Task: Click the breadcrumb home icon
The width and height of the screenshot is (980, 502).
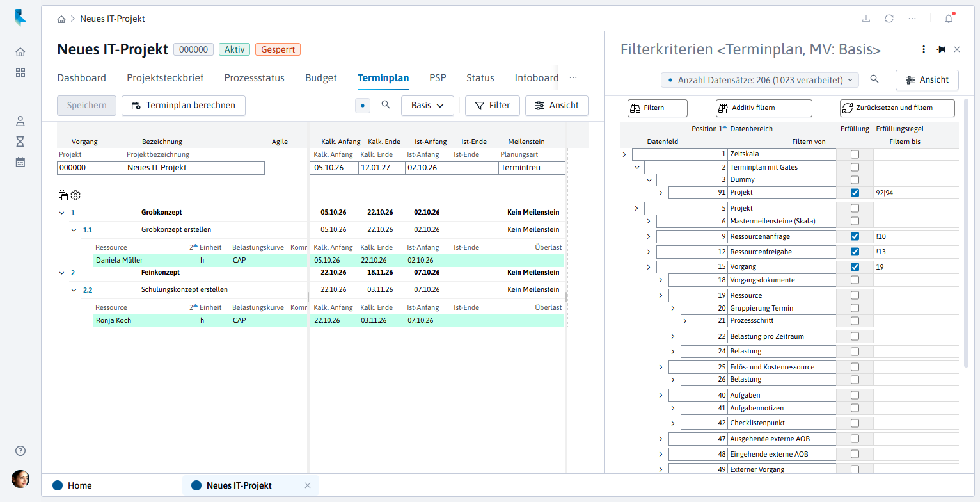Action: pyautogui.click(x=61, y=19)
